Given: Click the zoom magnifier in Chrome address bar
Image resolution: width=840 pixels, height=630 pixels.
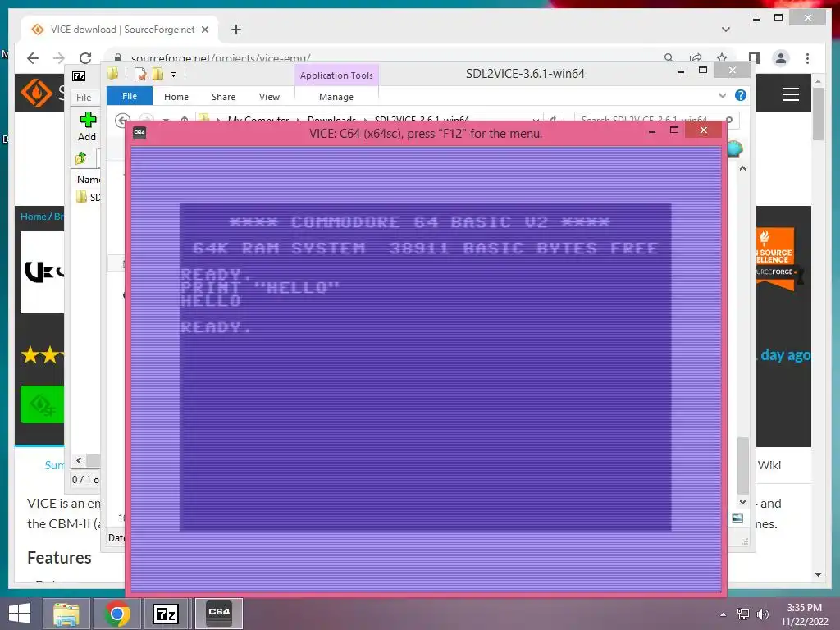Looking at the screenshot, I should [669, 58].
